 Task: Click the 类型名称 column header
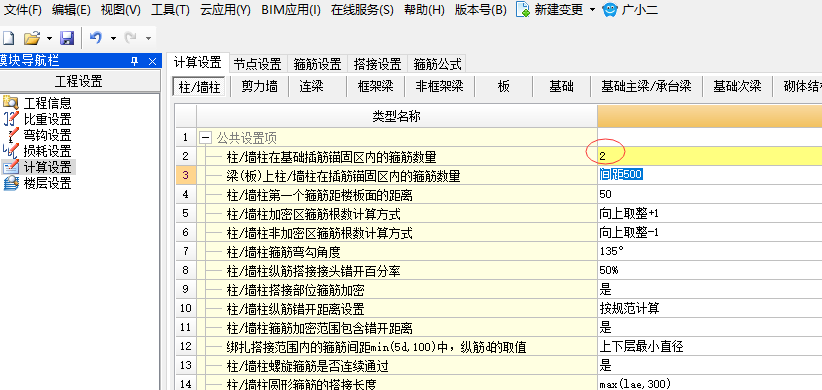[396, 116]
